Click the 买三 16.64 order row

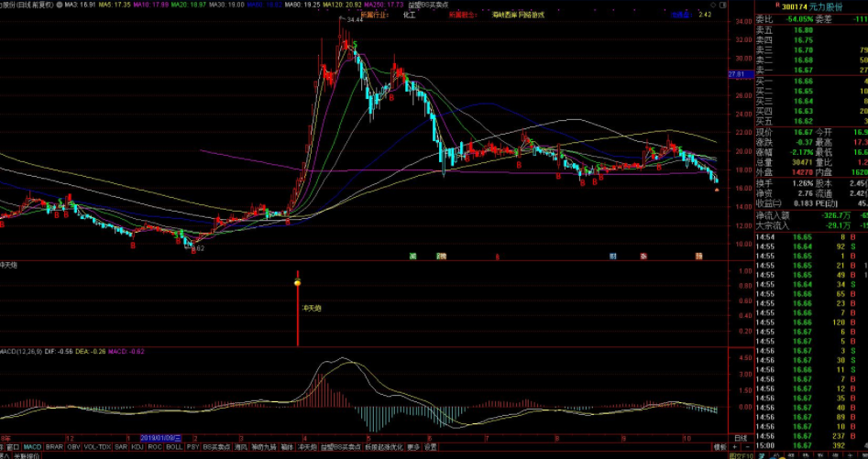click(811, 101)
